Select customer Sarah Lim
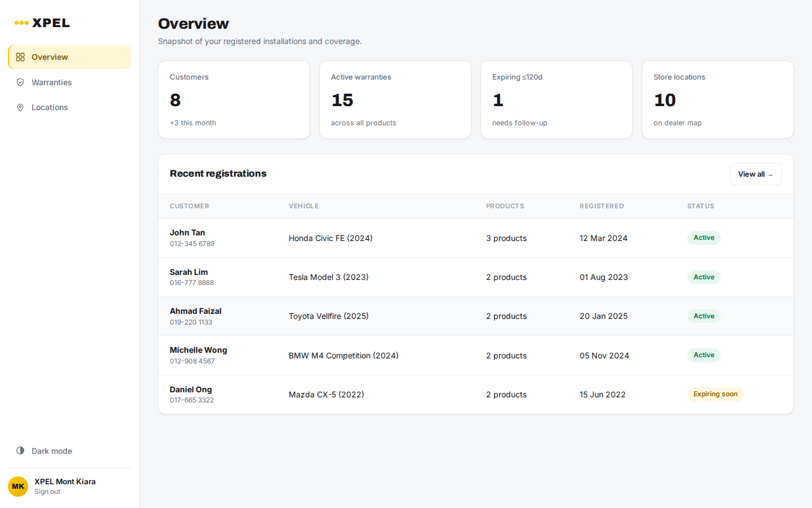 189,272
